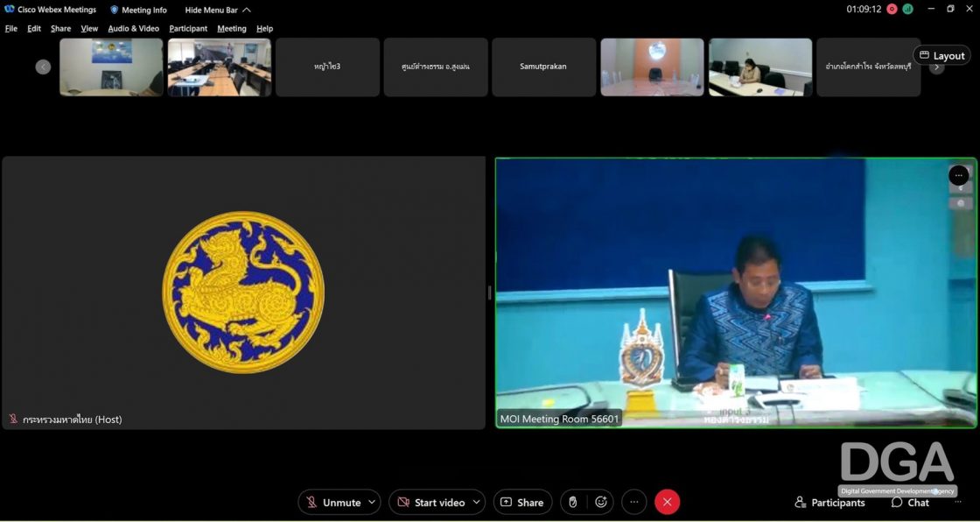
Task: Click the muted mic icon beside กระทรวงมหาดไทย (Host)
Action: [x=13, y=419]
